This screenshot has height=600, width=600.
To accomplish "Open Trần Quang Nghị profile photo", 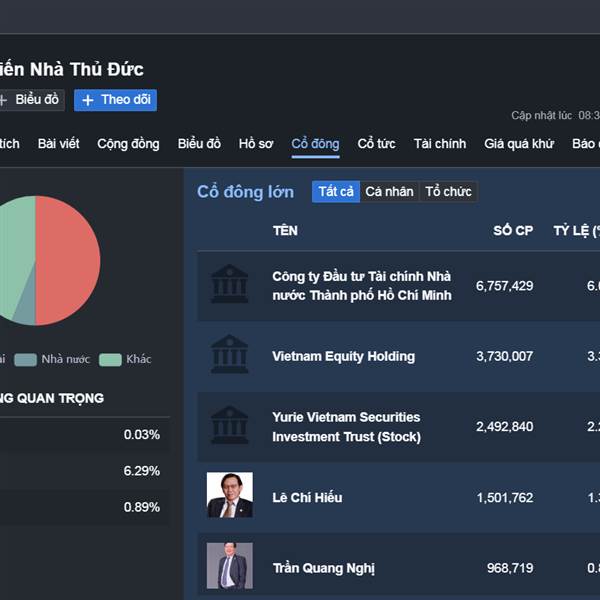I will 230,566.
